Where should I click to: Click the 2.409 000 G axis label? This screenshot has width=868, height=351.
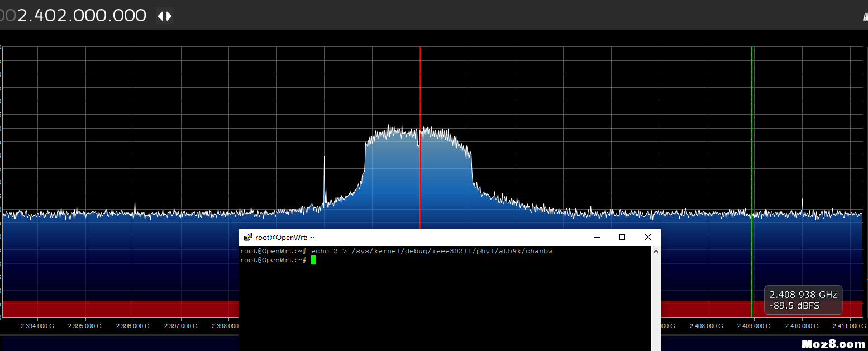[x=754, y=326]
